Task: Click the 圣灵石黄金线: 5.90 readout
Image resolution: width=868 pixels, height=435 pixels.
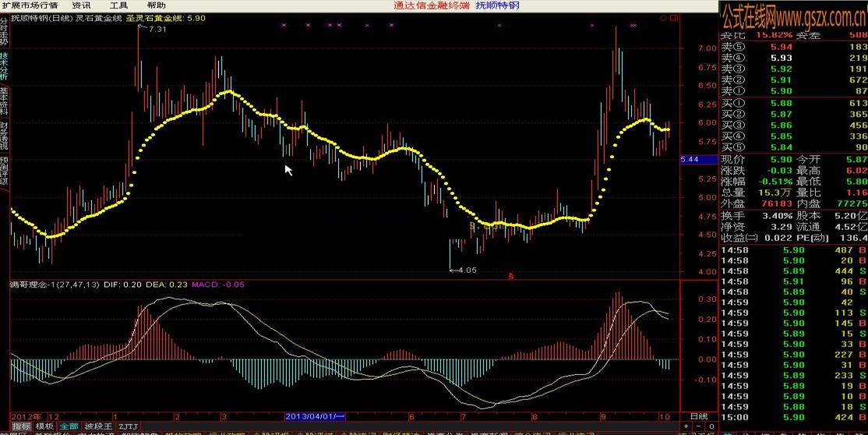Action: (x=166, y=18)
